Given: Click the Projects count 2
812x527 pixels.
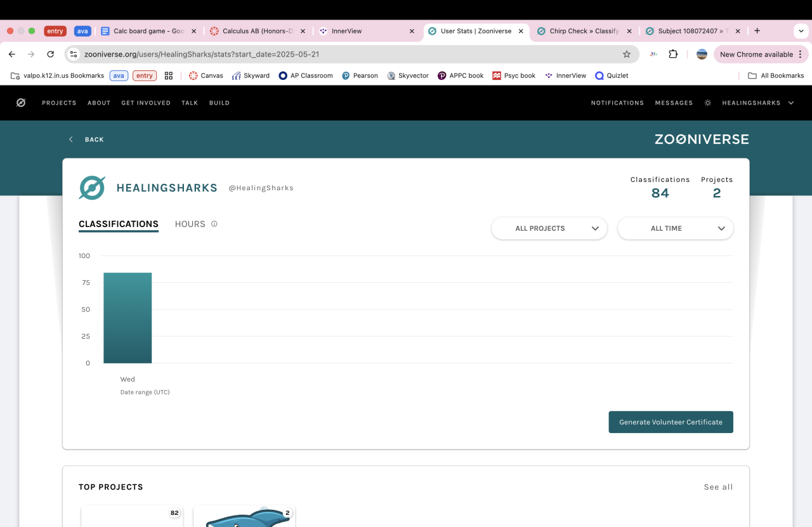Looking at the screenshot, I should click(x=717, y=193).
